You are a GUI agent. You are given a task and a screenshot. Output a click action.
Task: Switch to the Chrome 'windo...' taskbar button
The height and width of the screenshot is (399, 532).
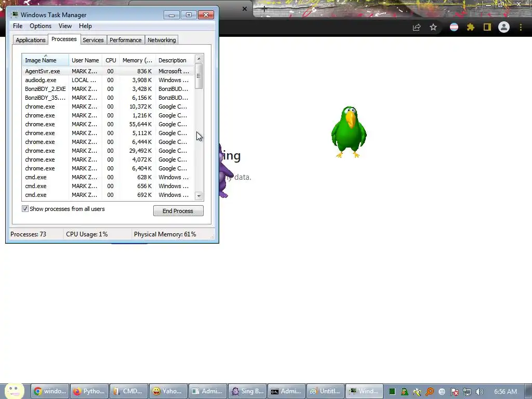click(50, 391)
